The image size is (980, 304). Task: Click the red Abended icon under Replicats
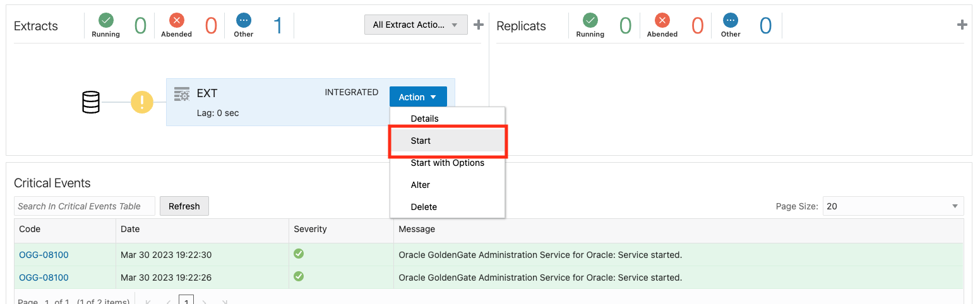(662, 20)
